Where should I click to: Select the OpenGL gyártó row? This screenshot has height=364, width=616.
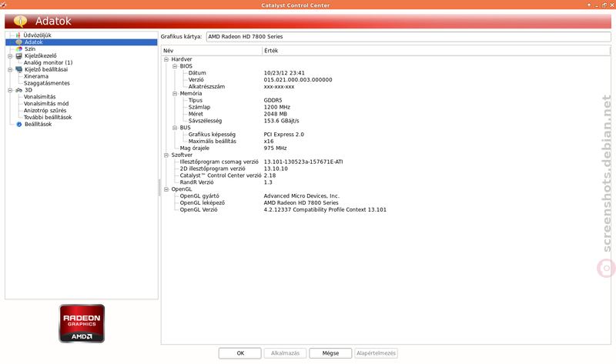click(386, 196)
